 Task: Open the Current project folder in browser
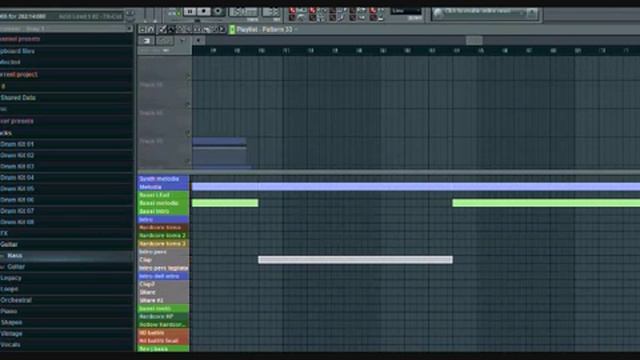point(19,74)
